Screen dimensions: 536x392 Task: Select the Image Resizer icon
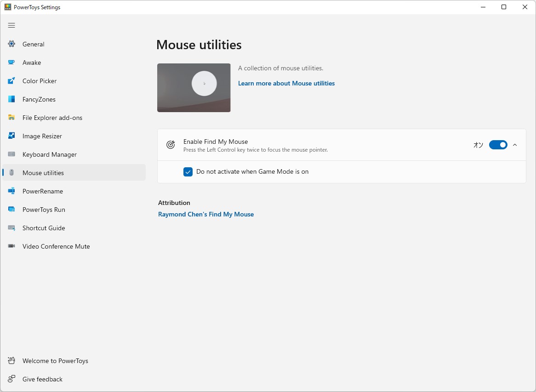click(x=11, y=136)
